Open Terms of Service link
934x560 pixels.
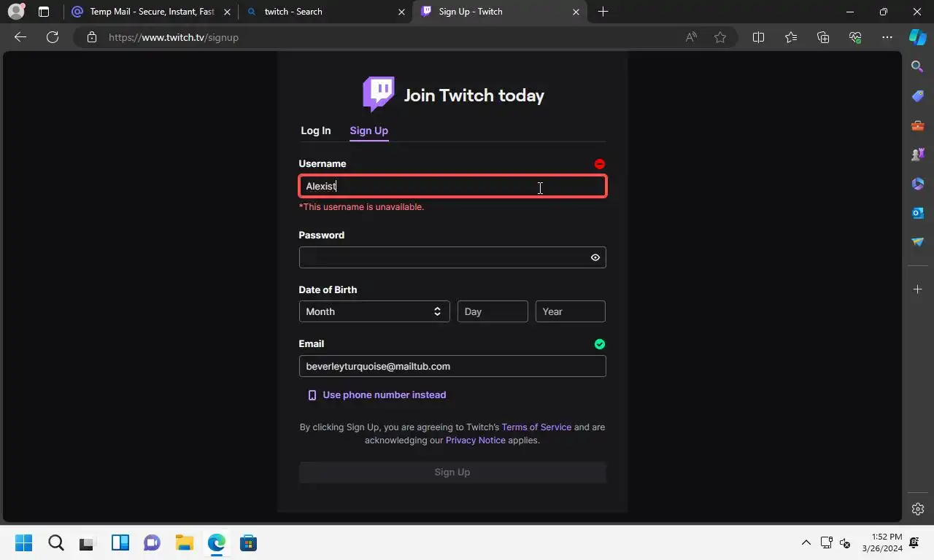coord(536,427)
